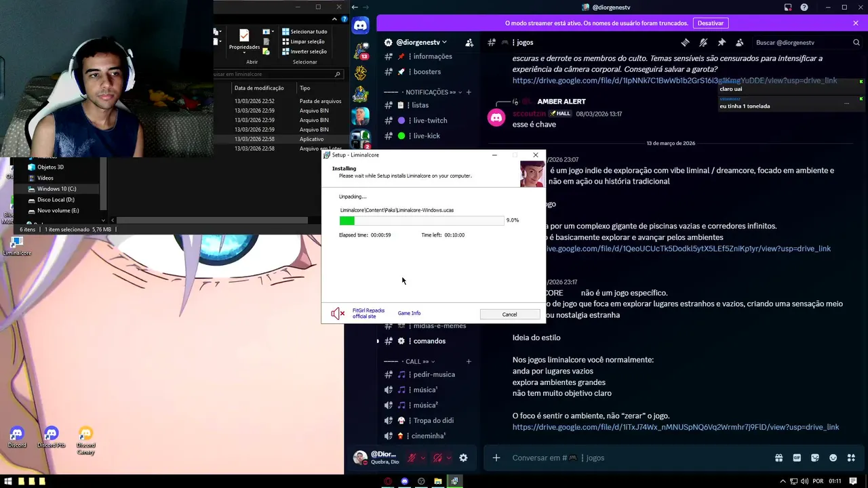Click the installer unpacking progress bar
The image size is (868, 488).
coord(421,220)
